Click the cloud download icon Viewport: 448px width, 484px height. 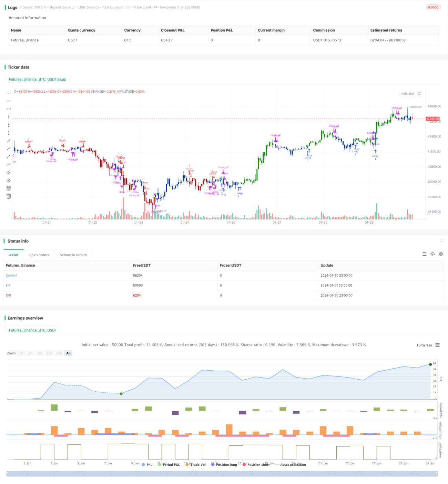tap(432, 254)
